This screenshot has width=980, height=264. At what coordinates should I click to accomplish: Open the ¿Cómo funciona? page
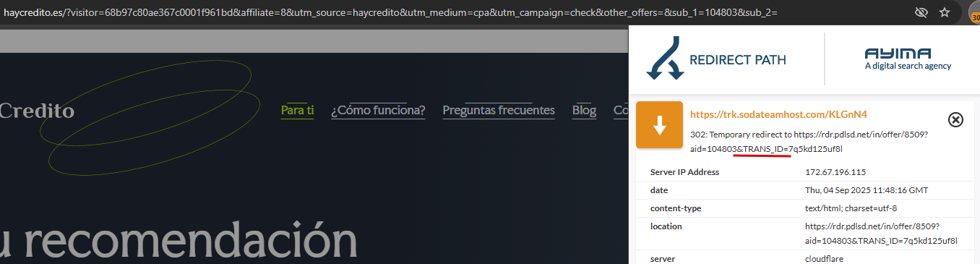pyautogui.click(x=378, y=111)
